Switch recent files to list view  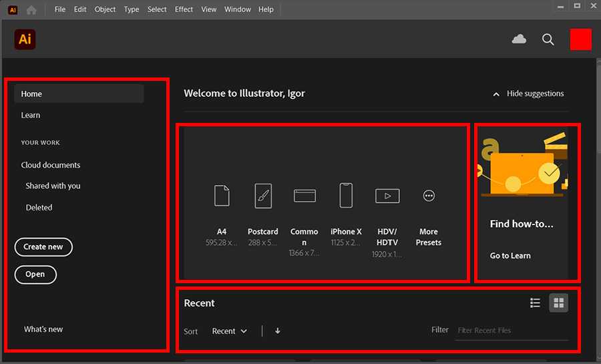tap(535, 303)
